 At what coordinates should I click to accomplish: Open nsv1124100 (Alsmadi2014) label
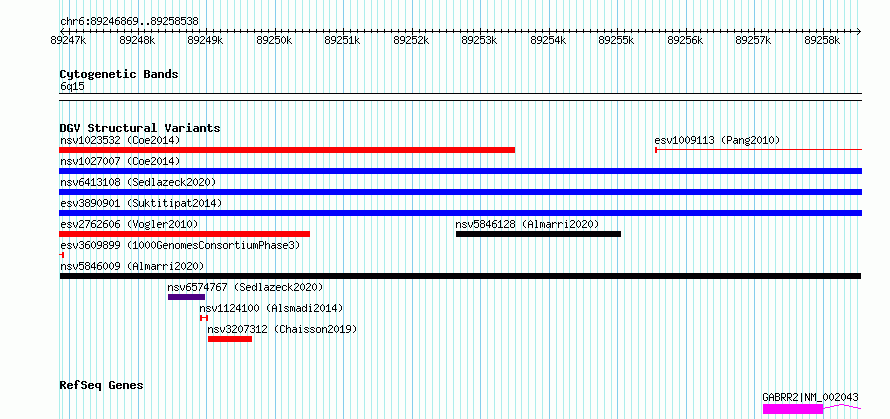pos(271,308)
